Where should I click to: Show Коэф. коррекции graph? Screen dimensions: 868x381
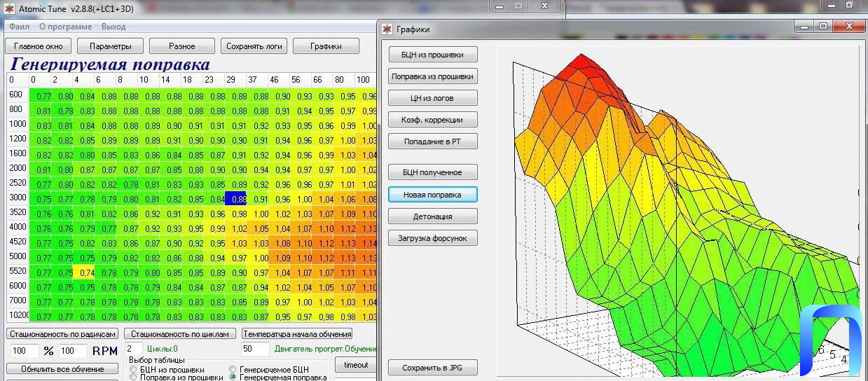click(x=433, y=119)
